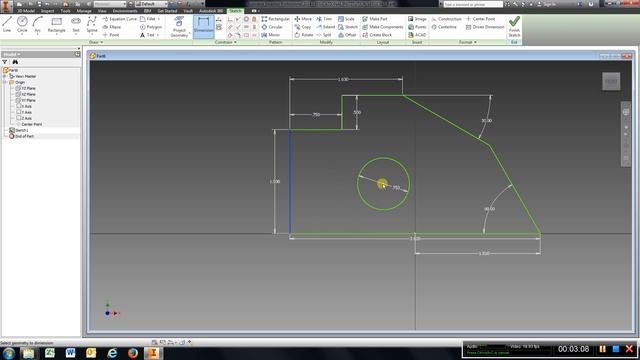Viewport: 640px width, 360px height.
Task: Collapse the Origin folder in browser
Action: (x=6, y=82)
